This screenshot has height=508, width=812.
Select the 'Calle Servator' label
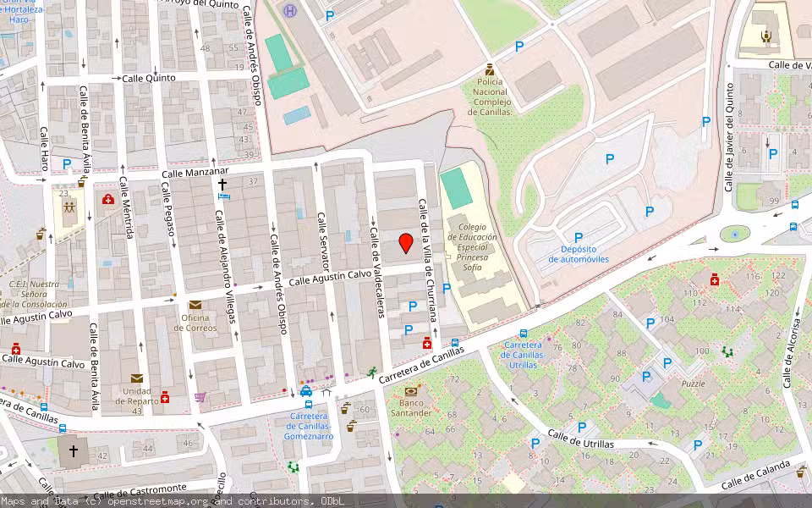click(x=324, y=242)
